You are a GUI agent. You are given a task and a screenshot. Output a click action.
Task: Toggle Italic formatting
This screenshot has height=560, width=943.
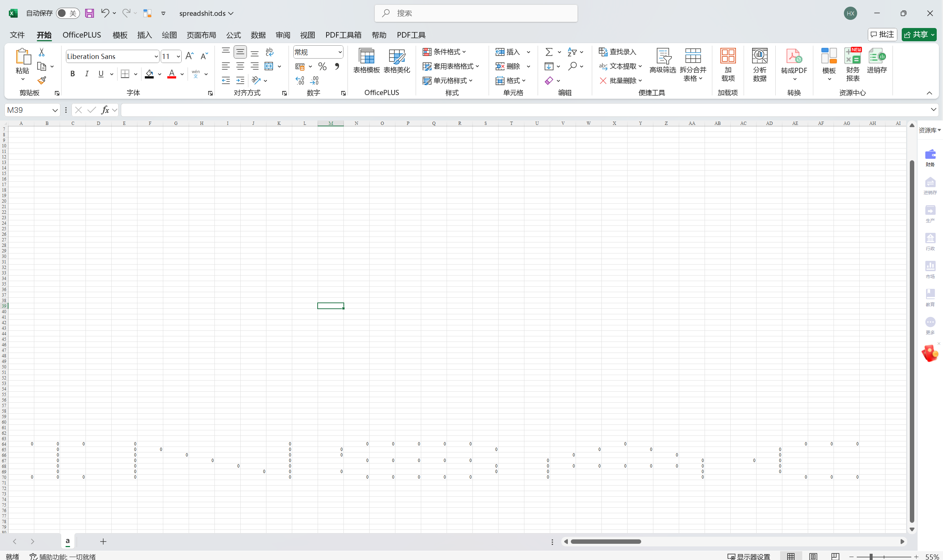87,74
